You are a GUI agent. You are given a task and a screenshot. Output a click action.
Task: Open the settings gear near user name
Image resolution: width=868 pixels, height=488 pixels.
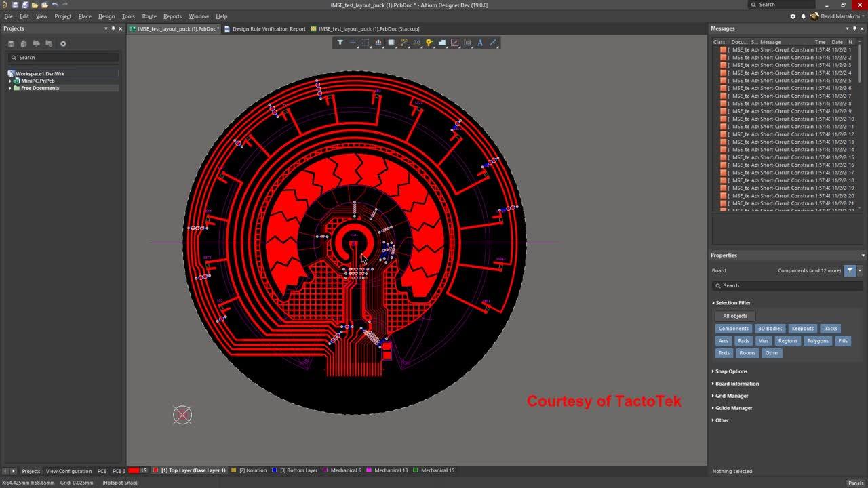click(x=793, y=16)
